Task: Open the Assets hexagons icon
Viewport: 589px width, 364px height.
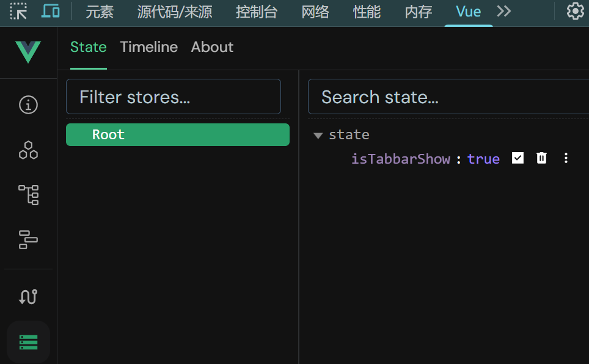Action: pyautogui.click(x=28, y=150)
